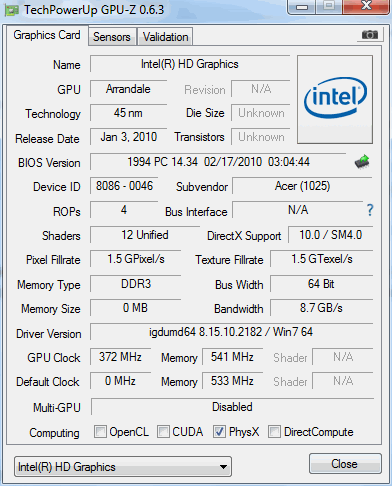This screenshot has width=392, height=486.
Task: Select the Graphics Card tab
Action: point(47,35)
